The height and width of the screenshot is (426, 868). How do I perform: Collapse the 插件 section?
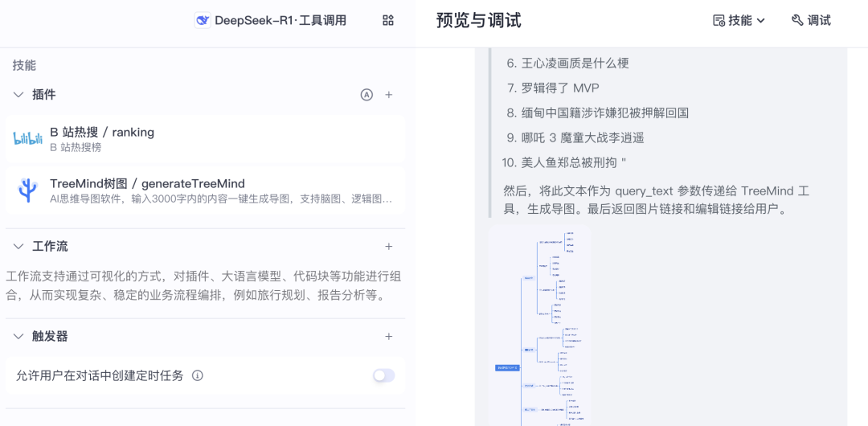(18, 95)
